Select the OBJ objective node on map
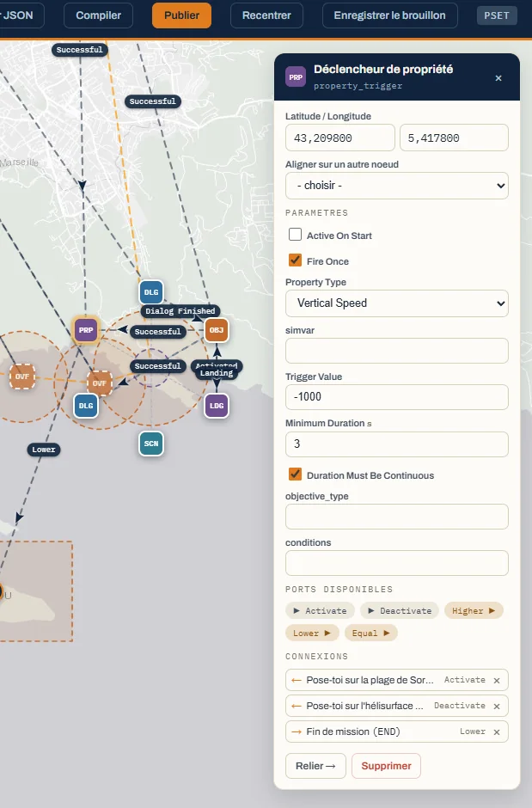Screen dimensions: 532x808 [x=217, y=330]
